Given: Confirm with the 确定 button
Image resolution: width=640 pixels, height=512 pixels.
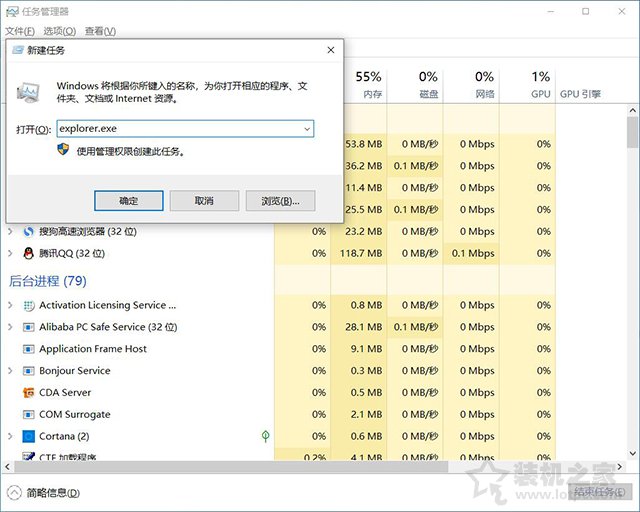Looking at the screenshot, I should tap(129, 200).
